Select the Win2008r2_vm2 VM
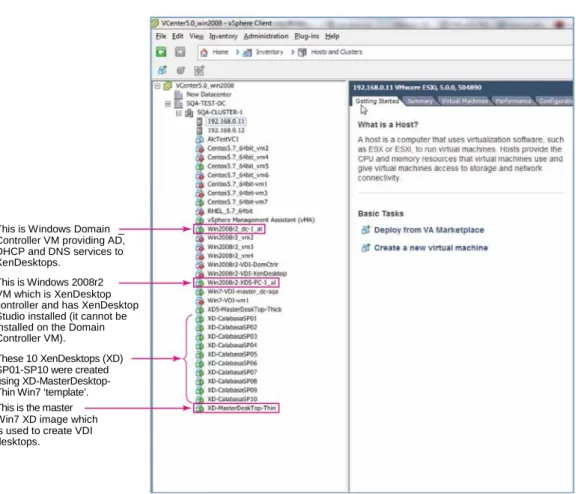The image size is (581, 494). point(230,238)
